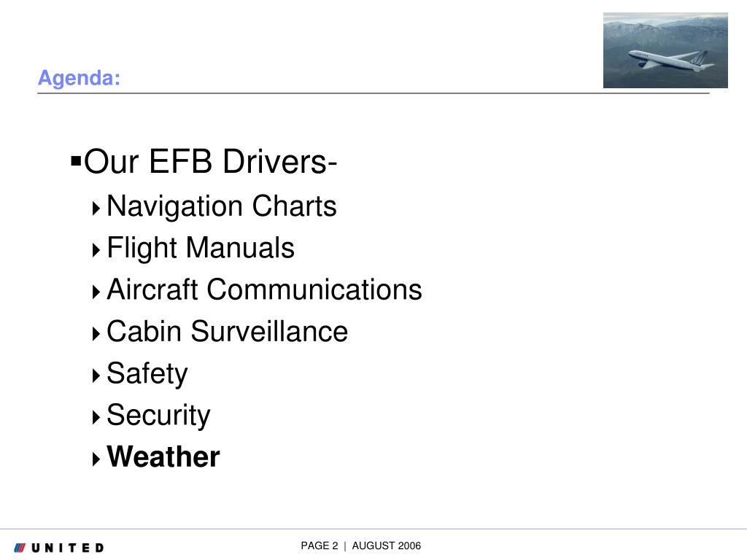Select the Navigation Charts item
This screenshot has height=560, width=747.
click(222, 206)
